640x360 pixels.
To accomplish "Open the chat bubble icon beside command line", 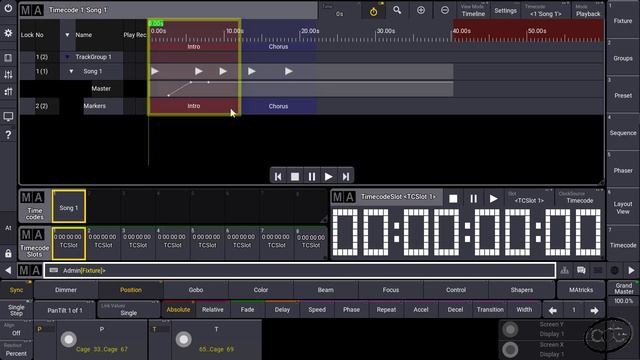I will pyautogui.click(x=581, y=270).
